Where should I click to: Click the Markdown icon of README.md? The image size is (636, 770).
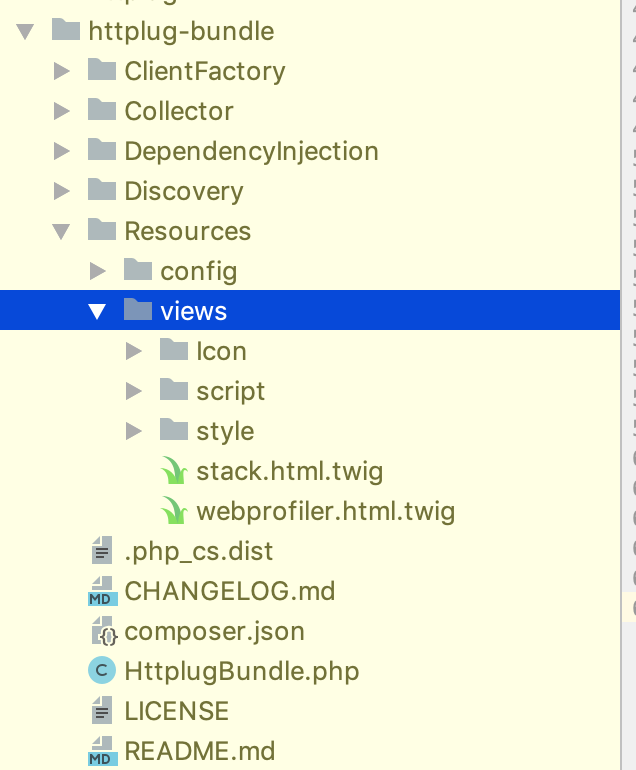[x=103, y=751]
